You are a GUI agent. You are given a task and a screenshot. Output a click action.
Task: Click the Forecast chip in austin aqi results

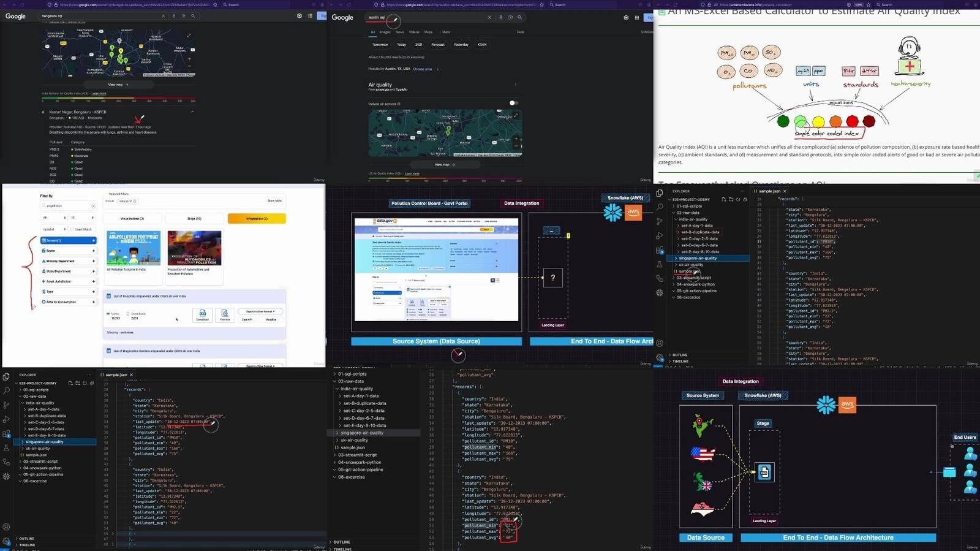438,44
